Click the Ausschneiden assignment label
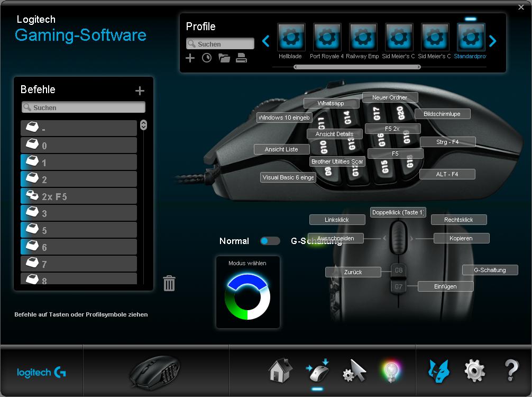The image size is (532, 397). (336, 238)
